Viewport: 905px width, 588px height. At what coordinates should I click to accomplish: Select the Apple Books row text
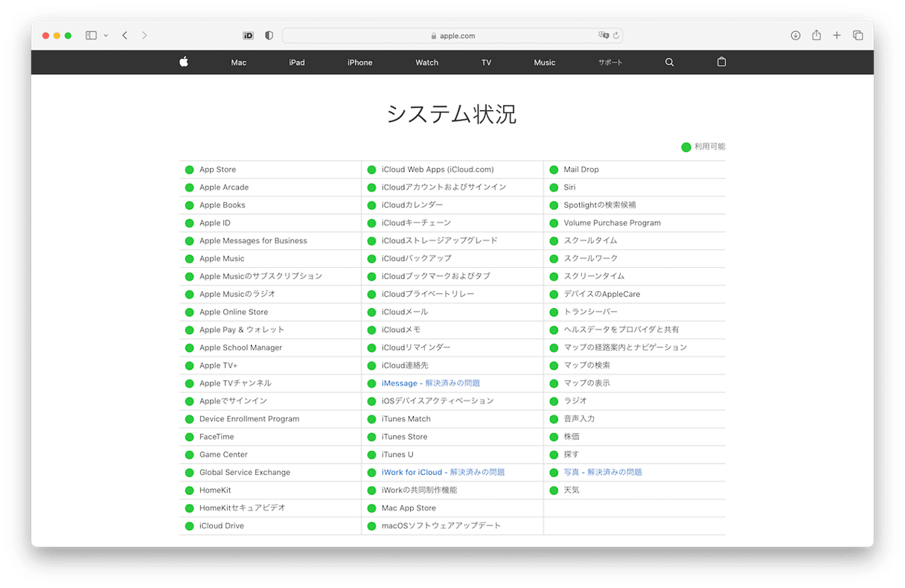pos(223,205)
